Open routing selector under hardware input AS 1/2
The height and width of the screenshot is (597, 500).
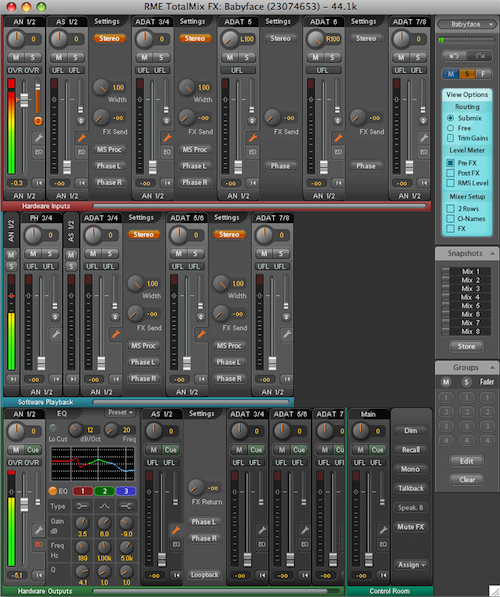tap(67, 196)
